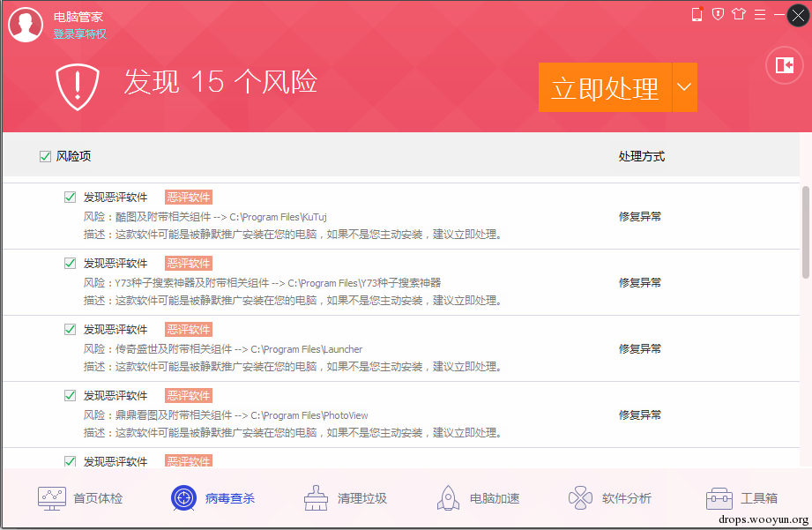Click the risk list vertical scrollbar thumb
The image size is (812, 530).
pos(805,233)
